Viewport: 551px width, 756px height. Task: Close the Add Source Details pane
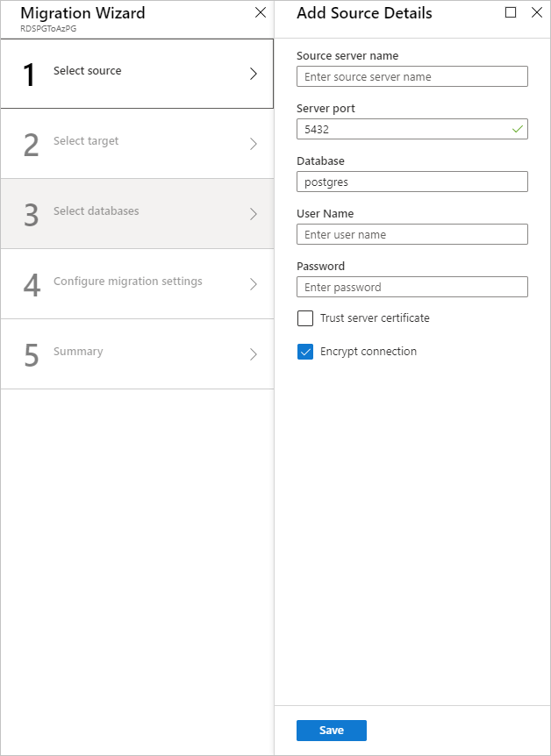click(537, 13)
